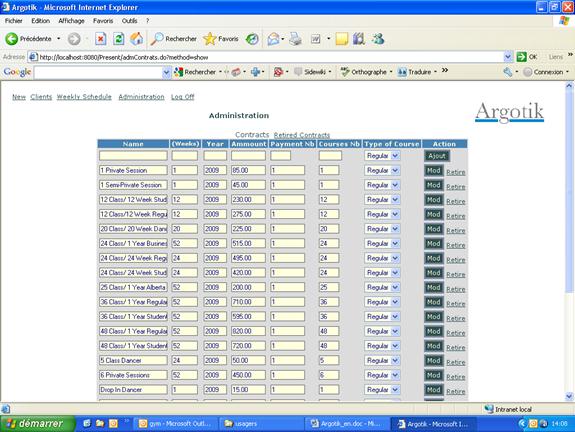Open the Edition menu

point(40,21)
